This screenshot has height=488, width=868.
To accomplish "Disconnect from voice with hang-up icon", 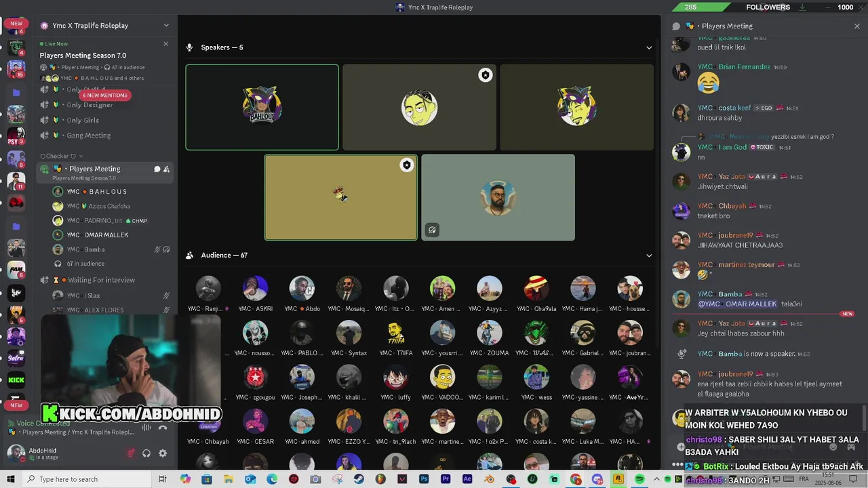I will pyautogui.click(x=163, y=428).
